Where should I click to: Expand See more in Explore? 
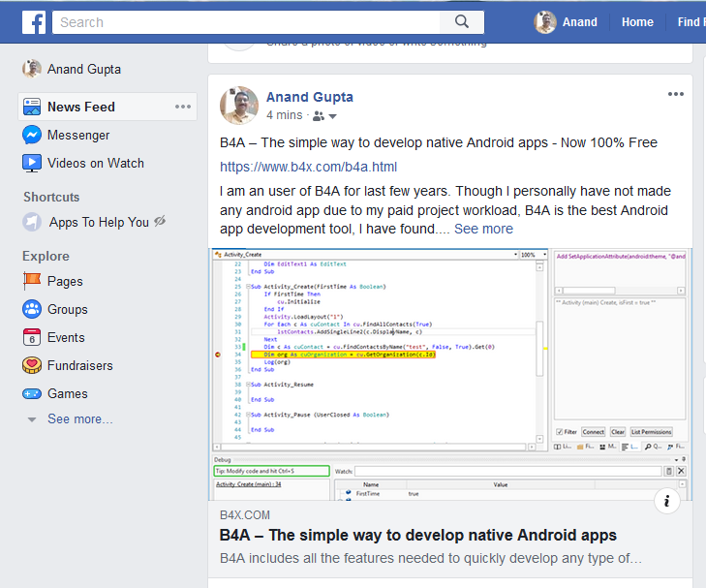point(79,419)
